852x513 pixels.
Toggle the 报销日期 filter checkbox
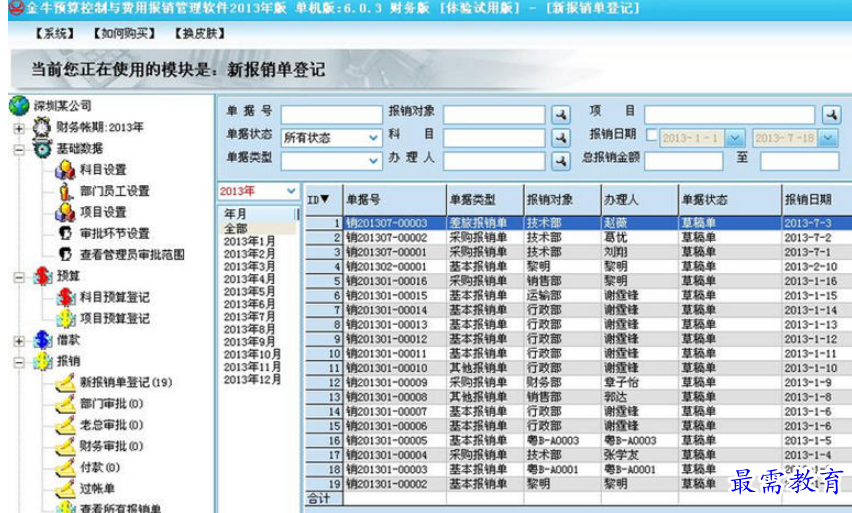click(653, 136)
